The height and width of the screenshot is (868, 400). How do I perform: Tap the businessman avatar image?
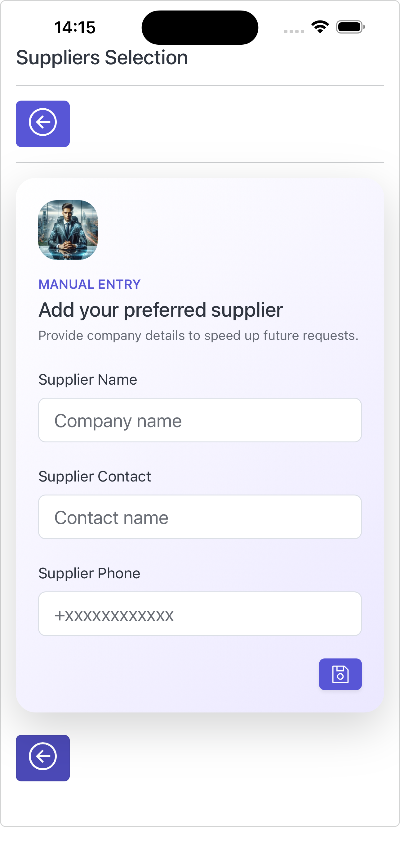pyautogui.click(x=68, y=230)
